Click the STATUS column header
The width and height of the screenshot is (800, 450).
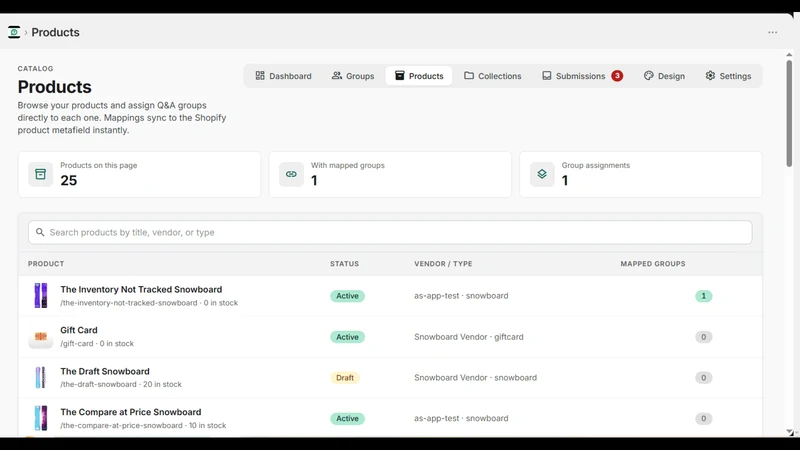click(x=344, y=264)
